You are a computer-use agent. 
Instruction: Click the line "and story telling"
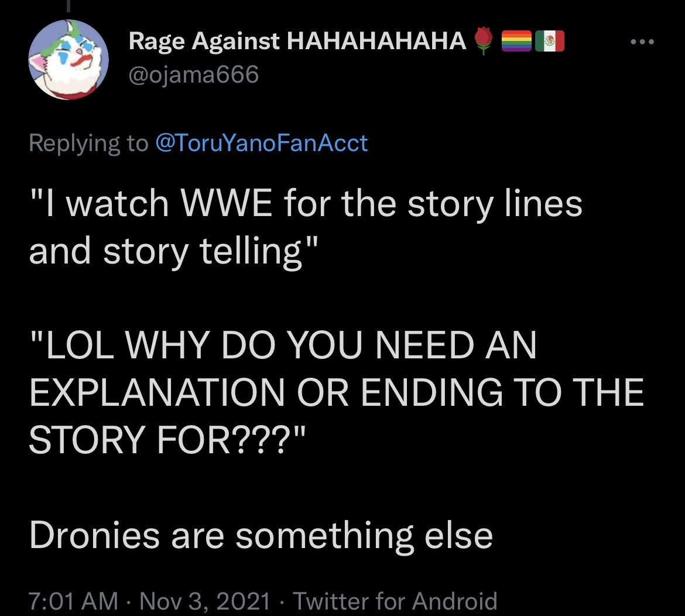pos(172,251)
